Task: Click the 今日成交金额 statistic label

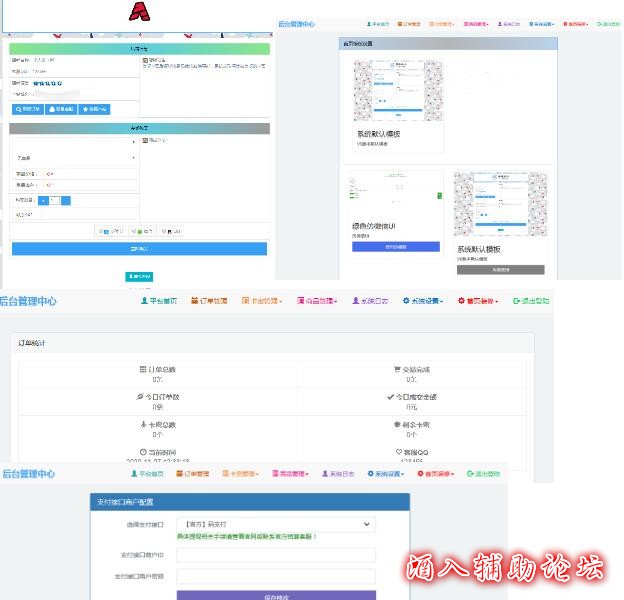Action: (412, 397)
